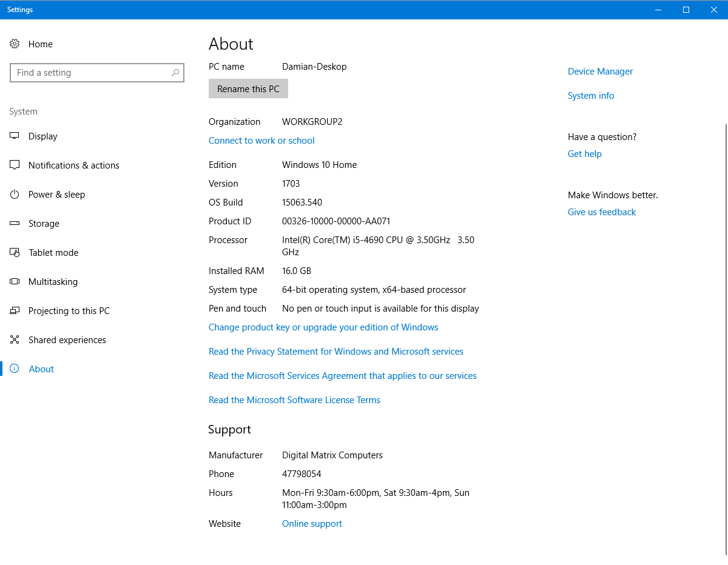Click the Home gear icon

[15, 44]
